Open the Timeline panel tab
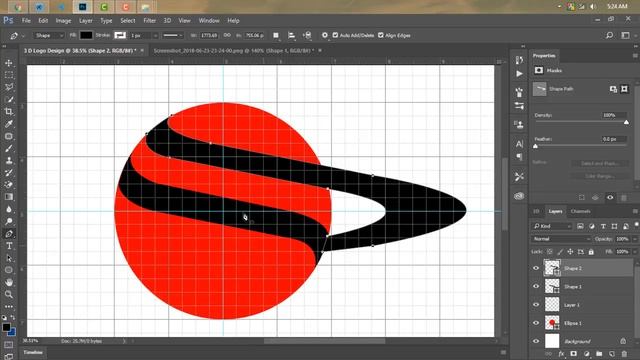 pyautogui.click(x=33, y=352)
